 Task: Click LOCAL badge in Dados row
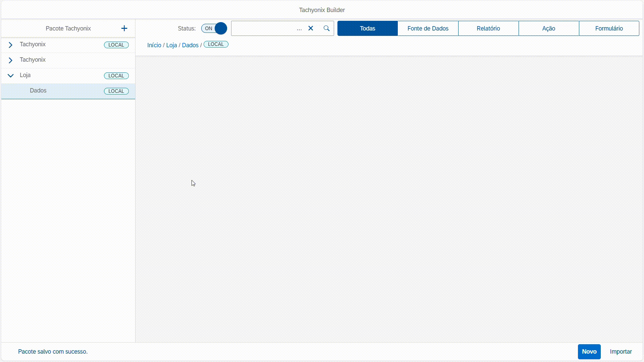(x=116, y=91)
